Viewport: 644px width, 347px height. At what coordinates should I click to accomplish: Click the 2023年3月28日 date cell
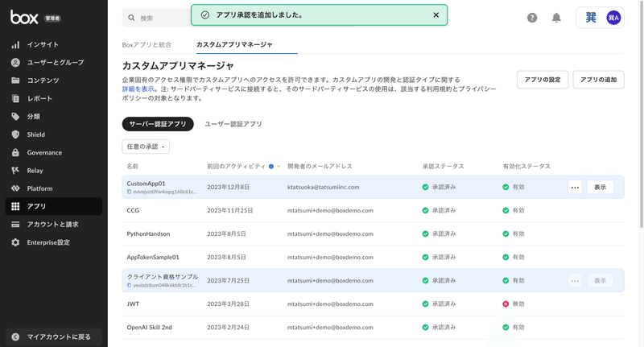tap(228, 304)
